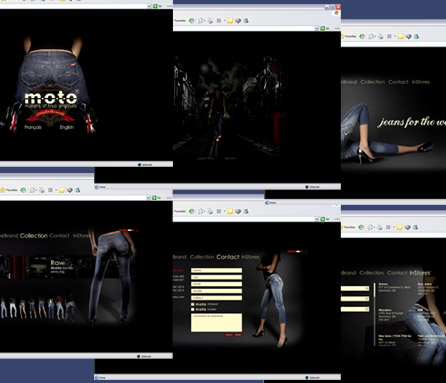Click green Go arrow in moto splash window
The width and height of the screenshot is (446, 383).
155,6
